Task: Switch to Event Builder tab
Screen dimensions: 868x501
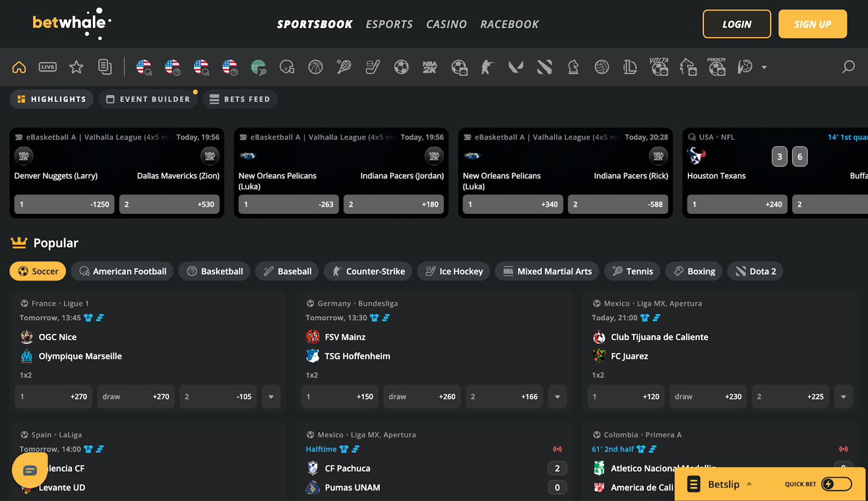Action: tap(148, 99)
